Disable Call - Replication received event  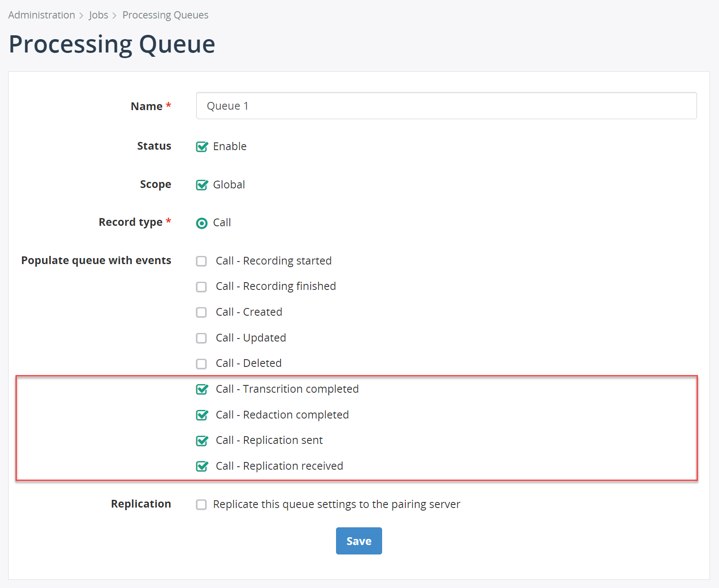pyautogui.click(x=202, y=466)
